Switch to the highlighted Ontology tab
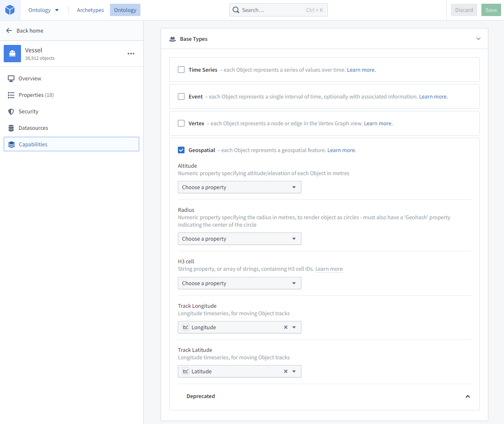504x424 pixels. [125, 10]
